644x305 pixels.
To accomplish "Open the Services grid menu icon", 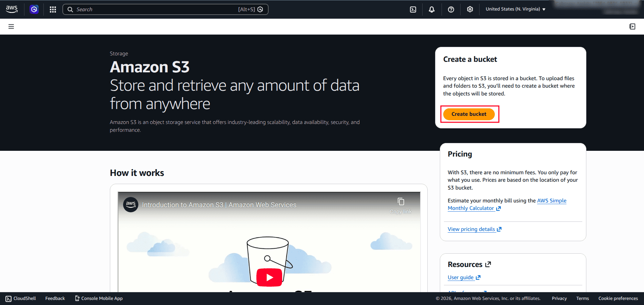I will tap(53, 10).
